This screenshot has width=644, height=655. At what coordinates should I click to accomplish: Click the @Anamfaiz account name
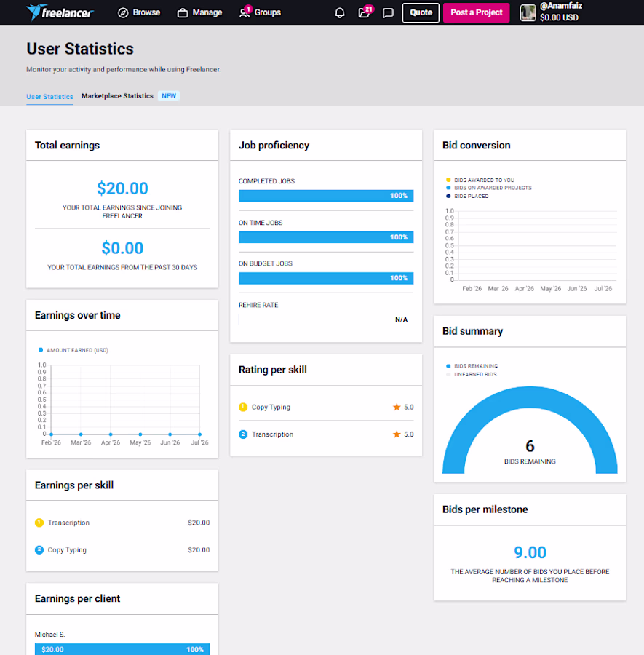tap(561, 7)
